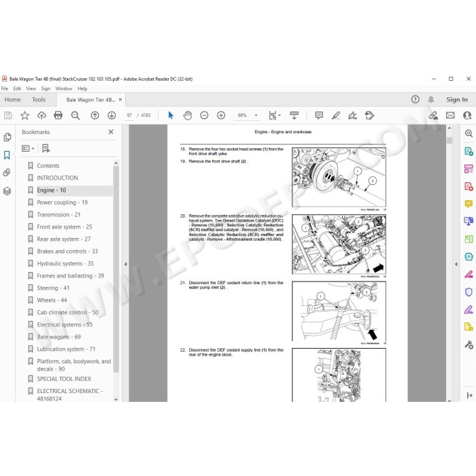Toggle the layers panel icon
Image resolution: width=476 pixels, height=476 pixels.
[7, 191]
